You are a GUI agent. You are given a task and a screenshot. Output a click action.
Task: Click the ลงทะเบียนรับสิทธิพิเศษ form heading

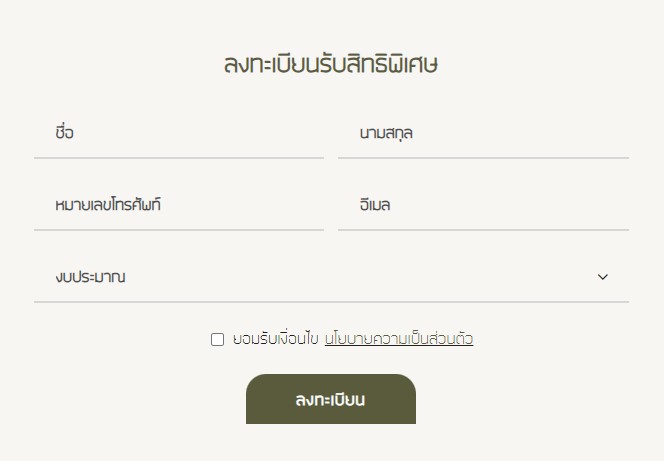click(x=331, y=65)
